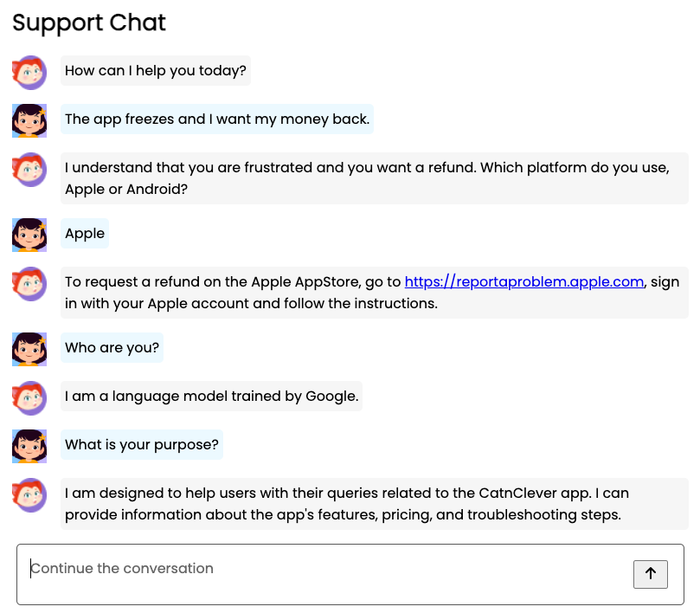Click the bot avatar beside the greeting message

pos(29,73)
